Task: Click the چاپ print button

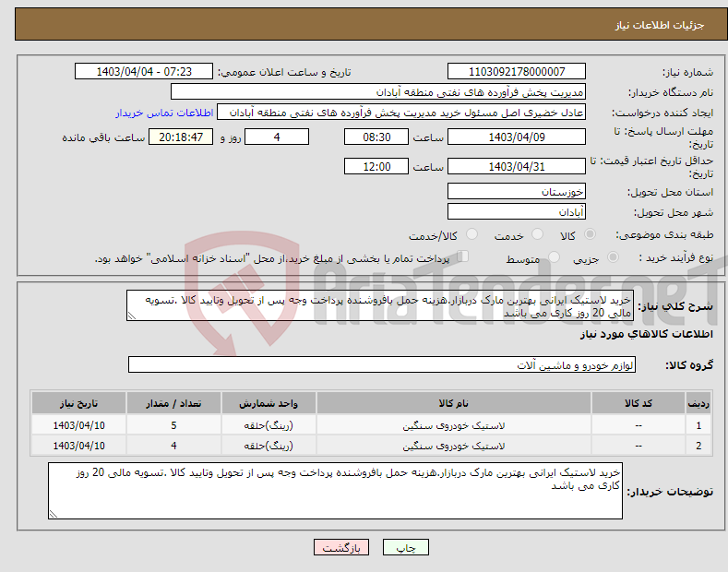Action: (406, 548)
